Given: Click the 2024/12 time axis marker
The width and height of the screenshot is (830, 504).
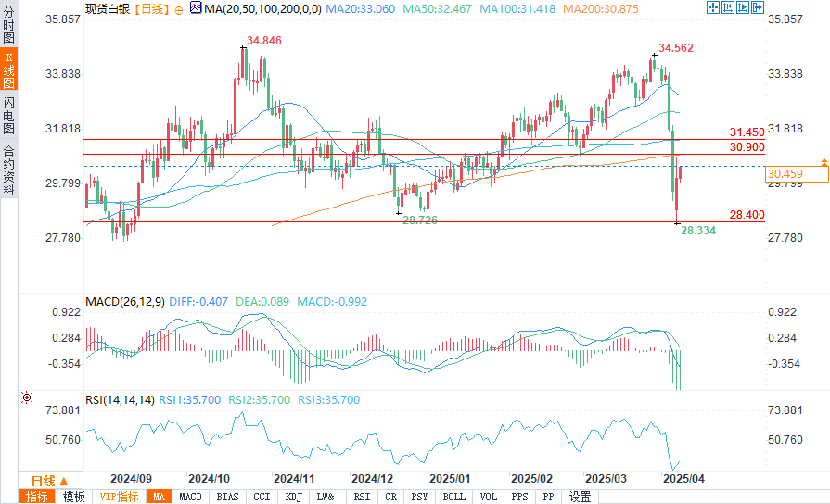Looking at the screenshot, I should click(372, 479).
